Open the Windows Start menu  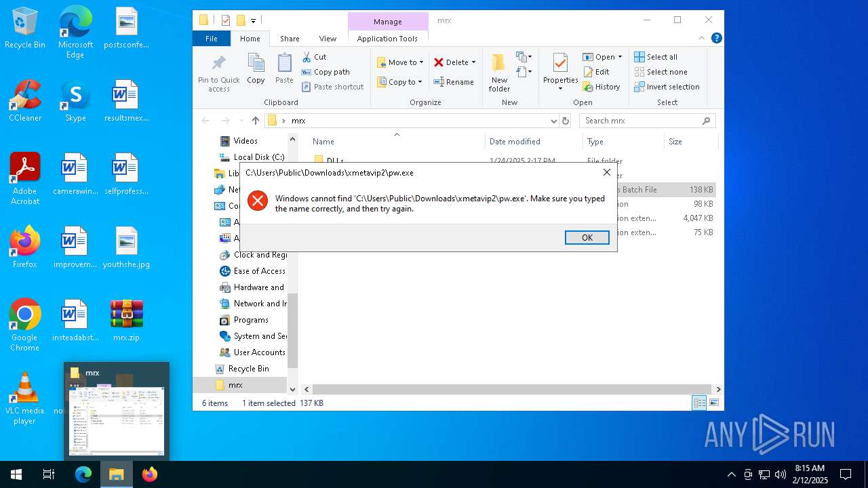[16, 474]
